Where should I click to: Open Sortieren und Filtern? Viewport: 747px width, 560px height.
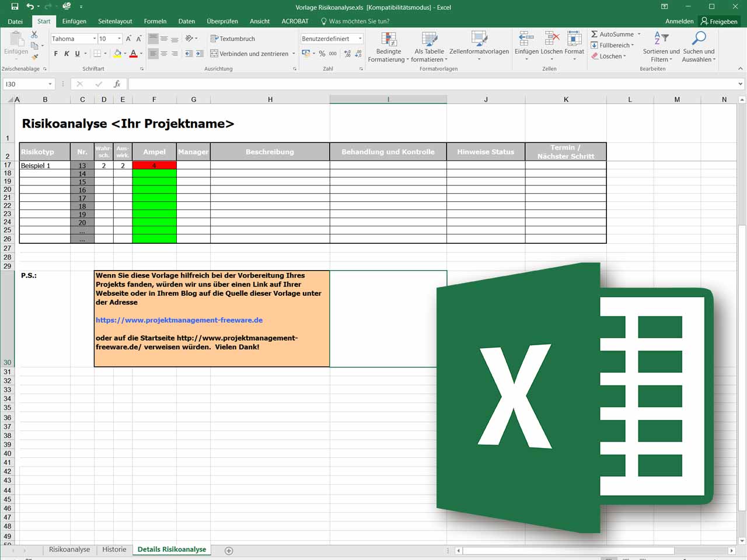pyautogui.click(x=661, y=47)
